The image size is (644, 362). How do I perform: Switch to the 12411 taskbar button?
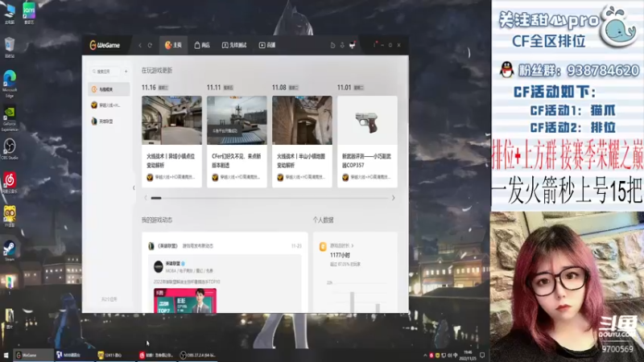[x=115, y=355]
